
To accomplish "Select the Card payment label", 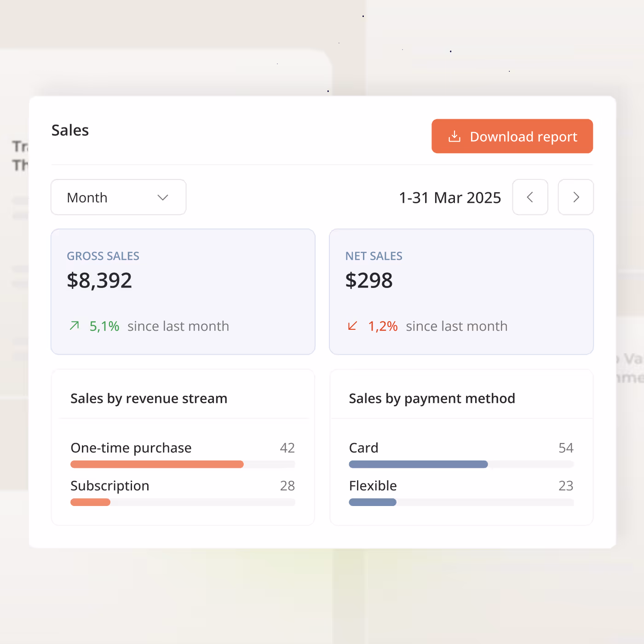I will [x=363, y=448].
